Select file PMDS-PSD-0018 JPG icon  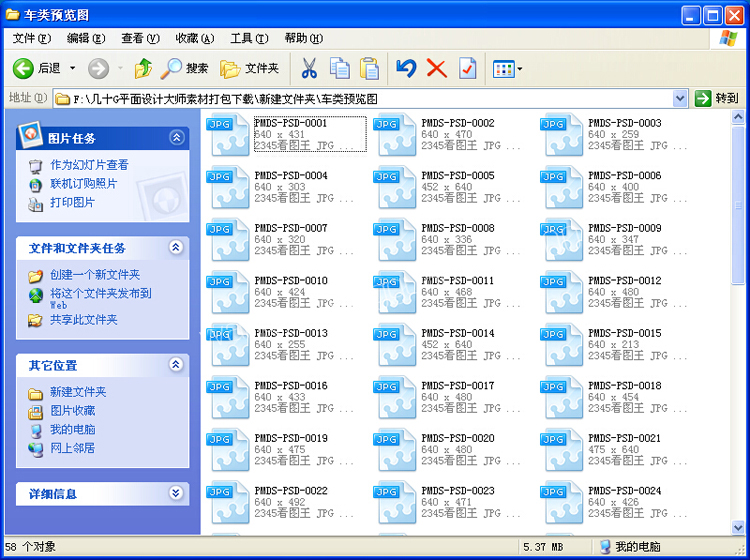562,397
